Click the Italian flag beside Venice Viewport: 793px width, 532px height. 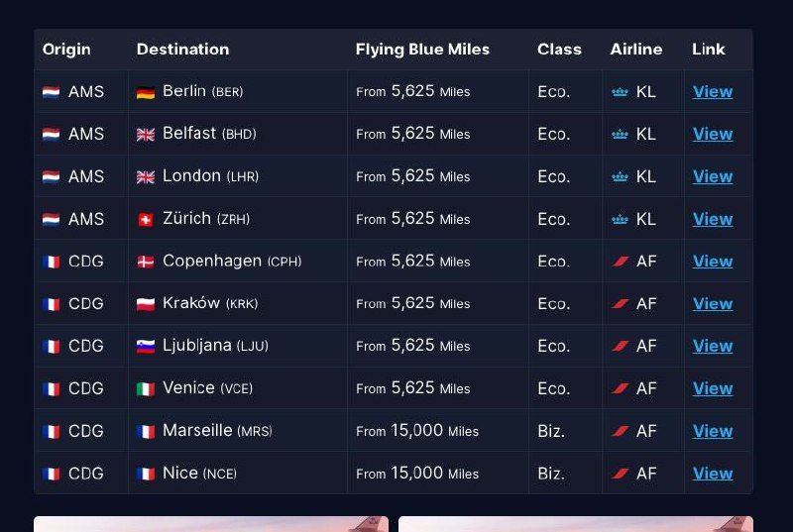146,389
